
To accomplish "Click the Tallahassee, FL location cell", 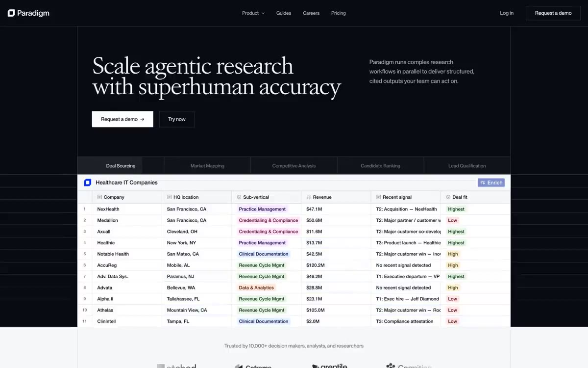I will click(x=196, y=299).
